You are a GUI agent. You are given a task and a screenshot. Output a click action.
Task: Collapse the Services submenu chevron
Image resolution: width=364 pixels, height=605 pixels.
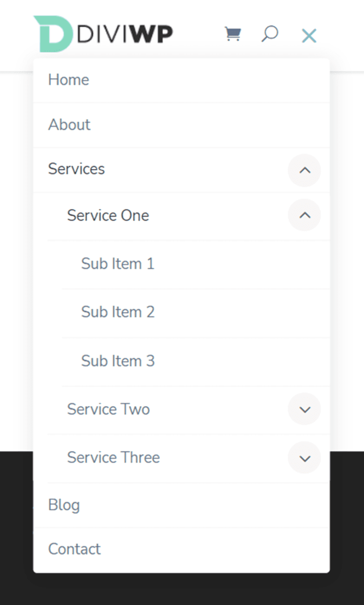point(304,171)
